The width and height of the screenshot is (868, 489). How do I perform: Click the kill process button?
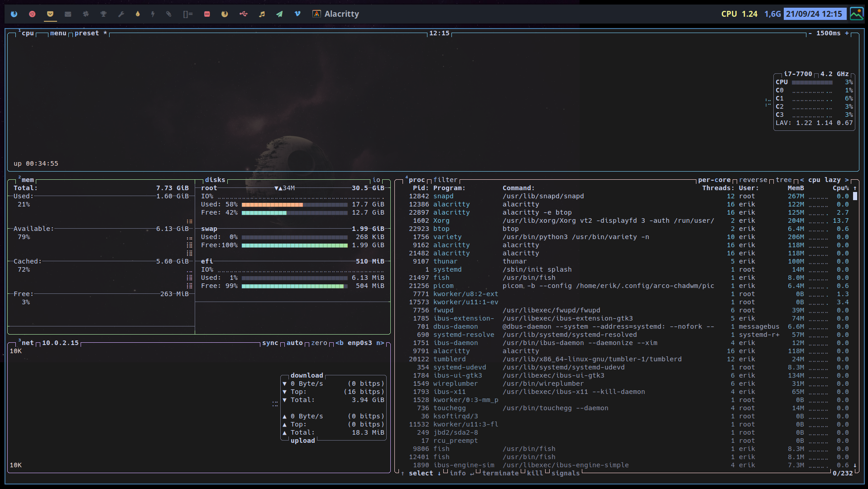(535, 474)
